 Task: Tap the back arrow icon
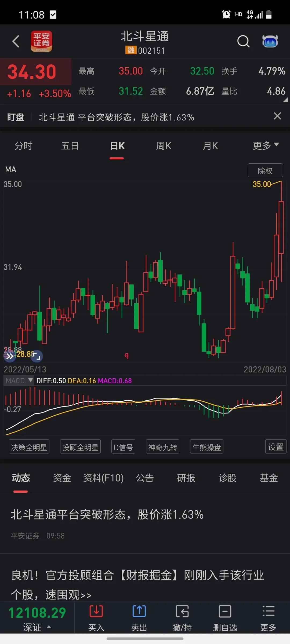(16, 41)
